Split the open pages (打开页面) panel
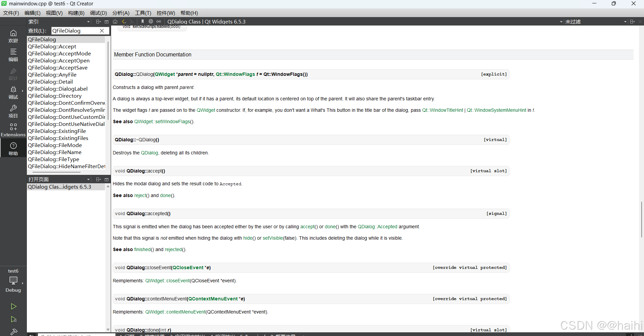 pos(98,179)
